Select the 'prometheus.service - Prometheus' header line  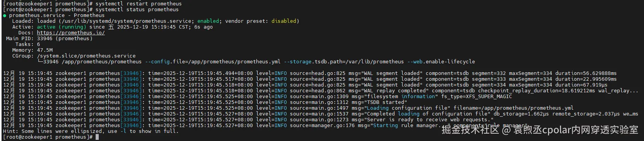[57, 15]
